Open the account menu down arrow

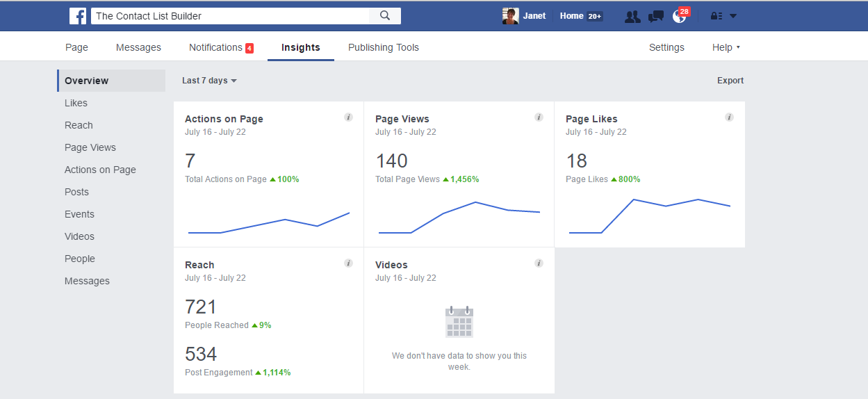coord(733,17)
